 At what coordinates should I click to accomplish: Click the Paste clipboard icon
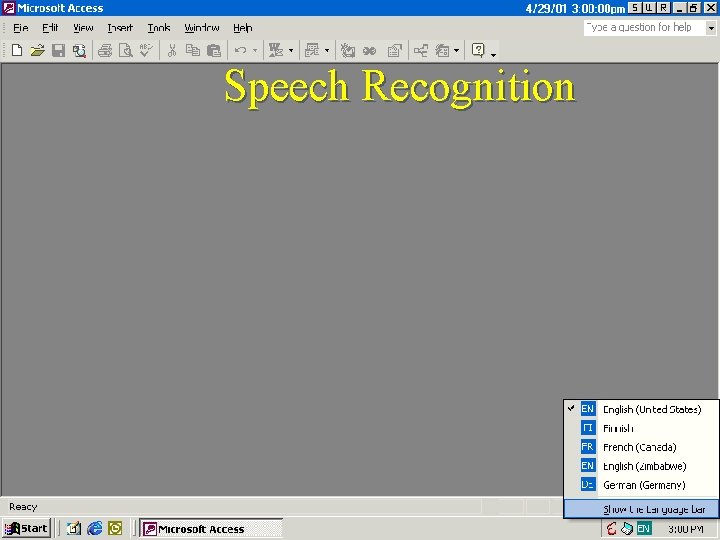[214, 50]
